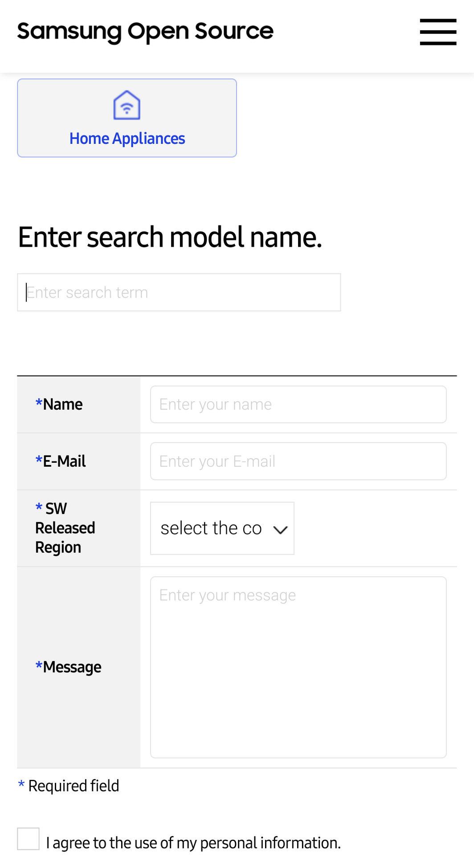Click the *E-Mail field label
This screenshot has height=868, width=474.
click(61, 461)
